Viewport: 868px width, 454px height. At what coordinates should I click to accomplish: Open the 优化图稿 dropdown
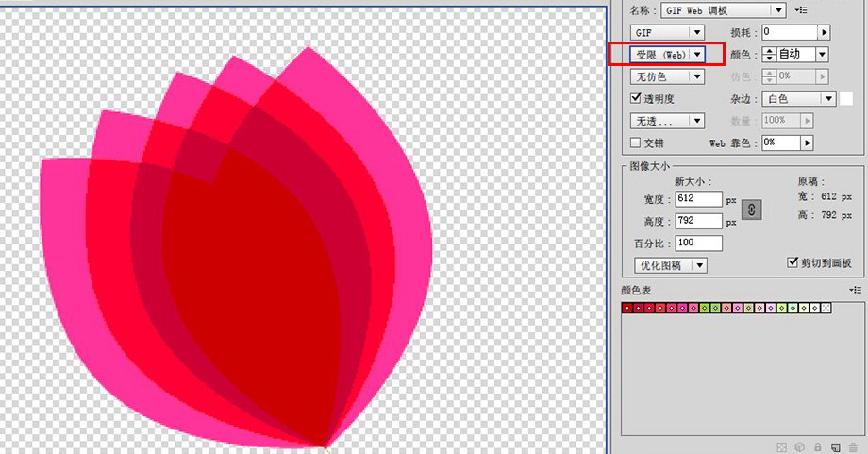(671, 265)
